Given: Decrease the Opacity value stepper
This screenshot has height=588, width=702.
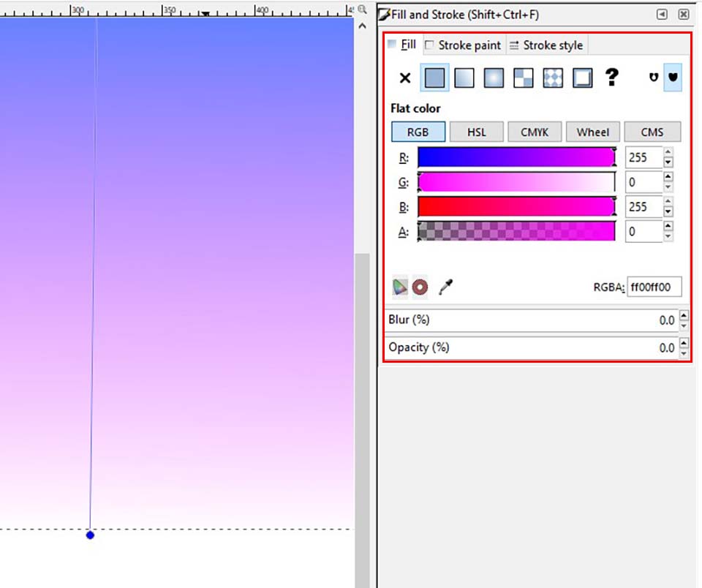Looking at the screenshot, I should 683,352.
